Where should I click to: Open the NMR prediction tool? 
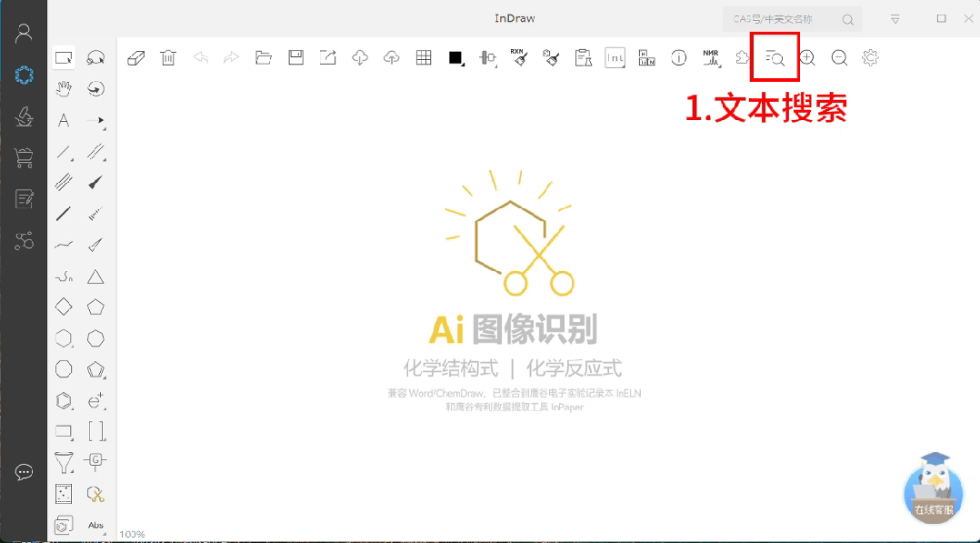[x=712, y=57]
